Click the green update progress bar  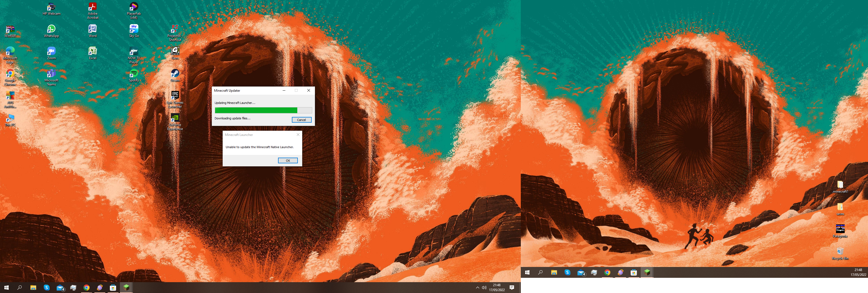click(x=256, y=110)
